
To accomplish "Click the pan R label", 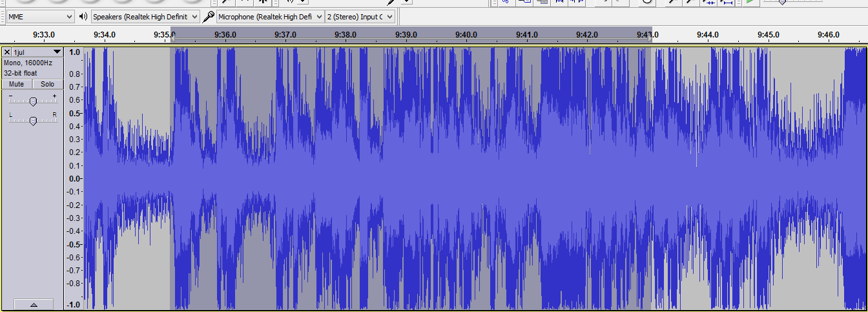I will 55,115.
